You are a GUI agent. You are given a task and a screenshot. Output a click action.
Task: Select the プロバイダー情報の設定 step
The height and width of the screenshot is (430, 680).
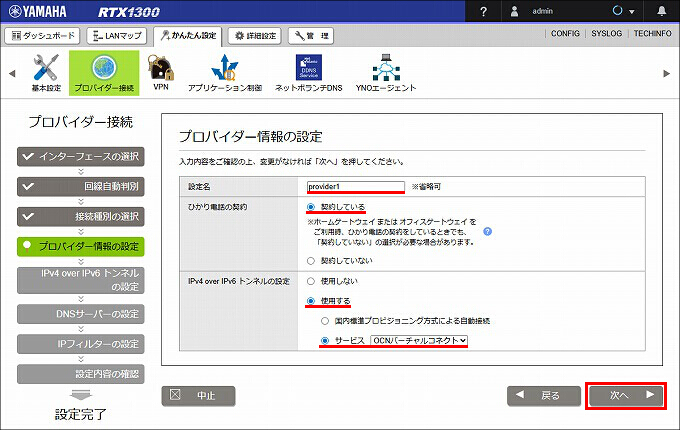(x=81, y=246)
